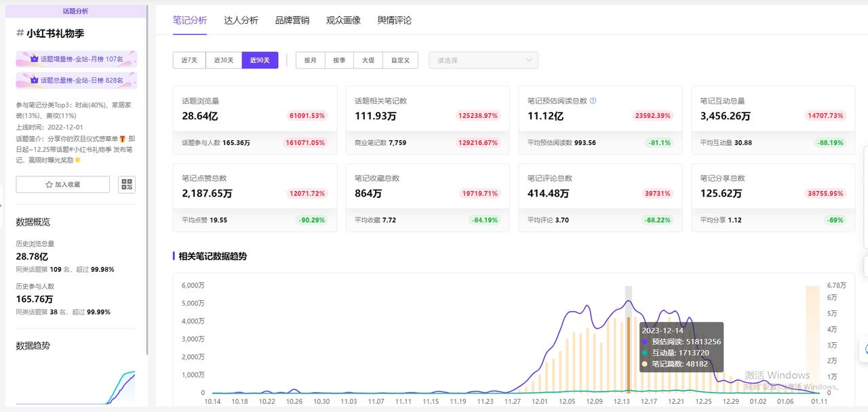868x412 pixels.
Task: Click the -81.1% change badge
Action: click(x=658, y=143)
